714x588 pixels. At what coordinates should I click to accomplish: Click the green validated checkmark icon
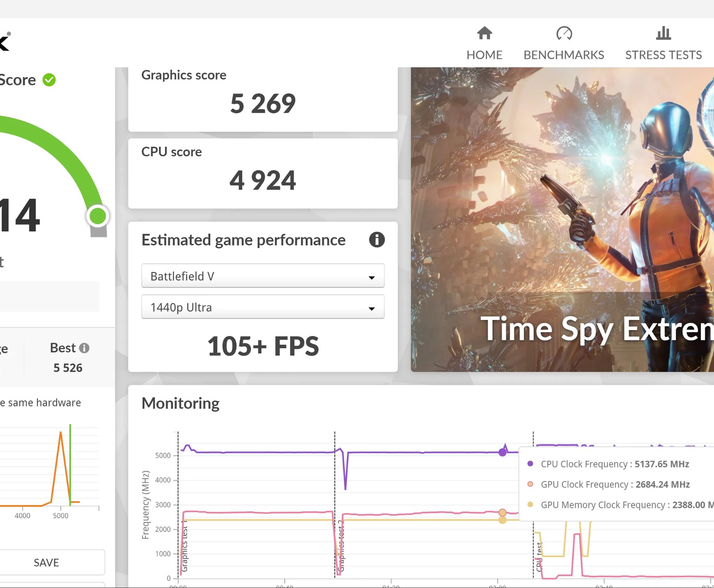coord(49,80)
